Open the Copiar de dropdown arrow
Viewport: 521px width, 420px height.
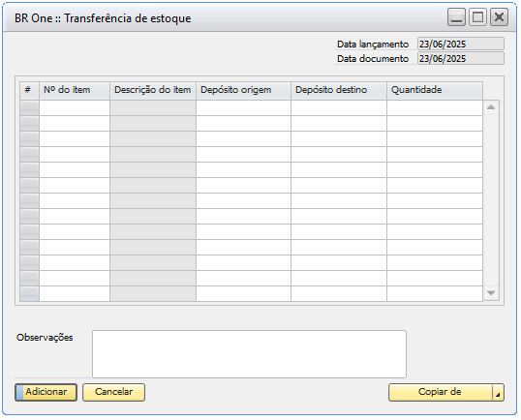click(498, 393)
